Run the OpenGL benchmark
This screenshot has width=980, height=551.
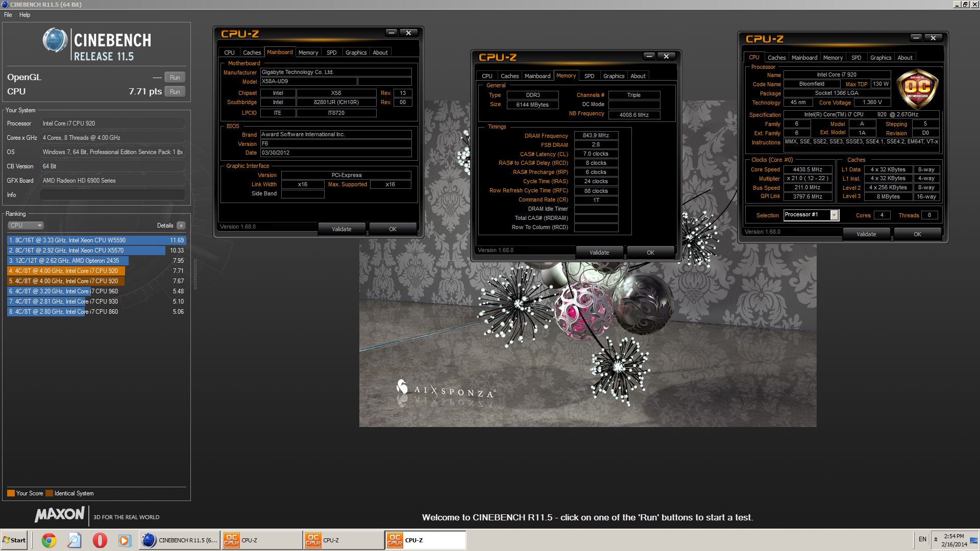point(175,78)
